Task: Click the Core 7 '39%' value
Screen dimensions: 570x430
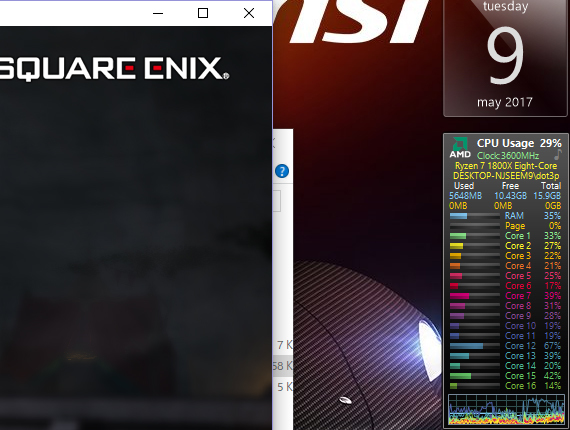Action: pos(553,296)
